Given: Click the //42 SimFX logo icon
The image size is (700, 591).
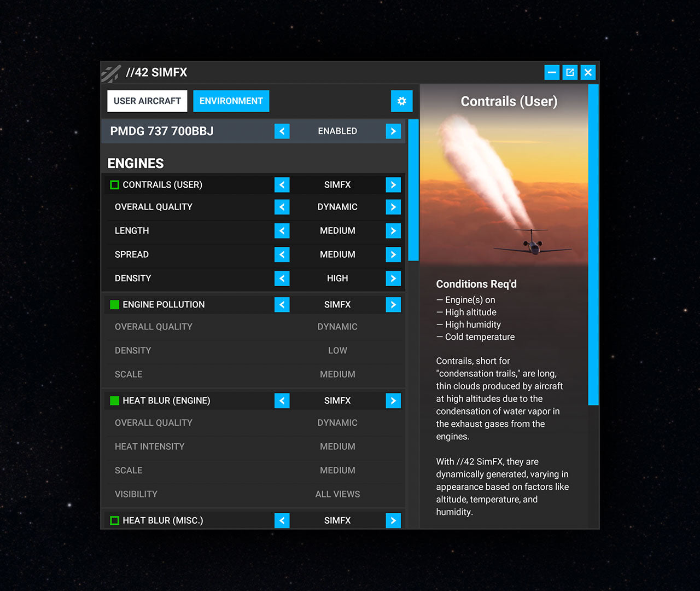Looking at the screenshot, I should coord(111,73).
